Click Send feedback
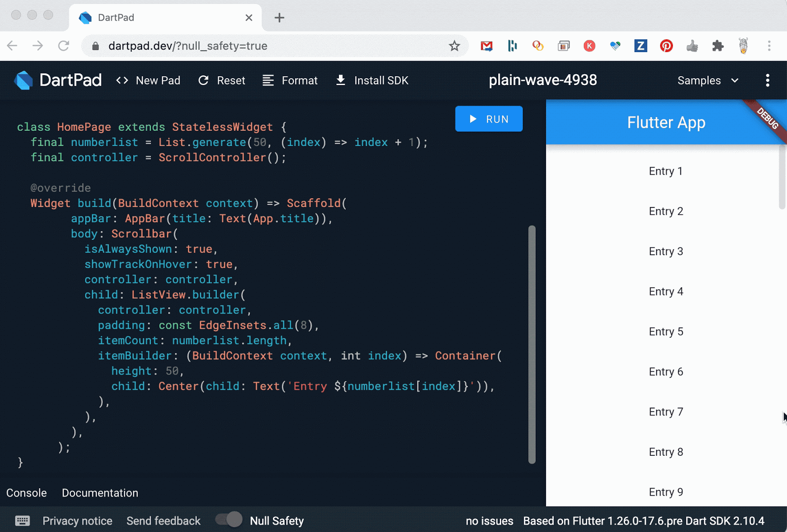 click(163, 521)
